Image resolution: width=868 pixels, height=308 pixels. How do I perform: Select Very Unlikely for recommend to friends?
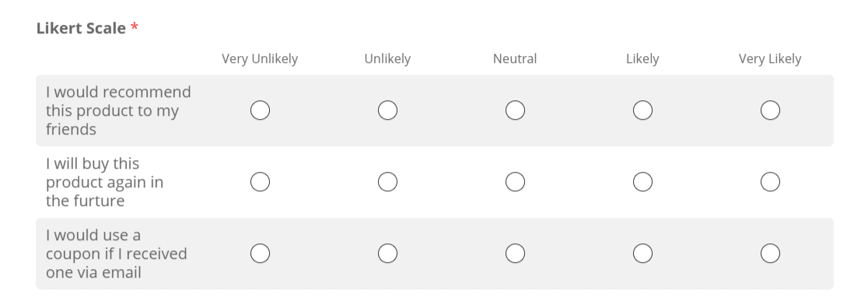click(x=261, y=110)
